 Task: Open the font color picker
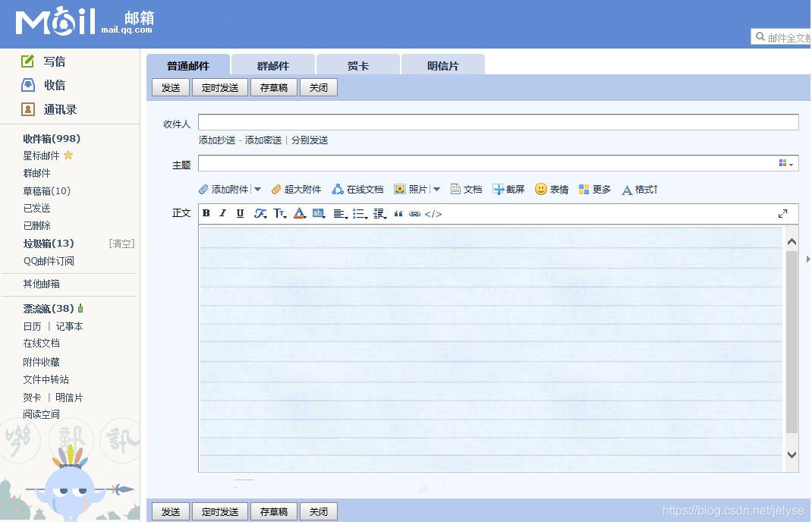(298, 214)
